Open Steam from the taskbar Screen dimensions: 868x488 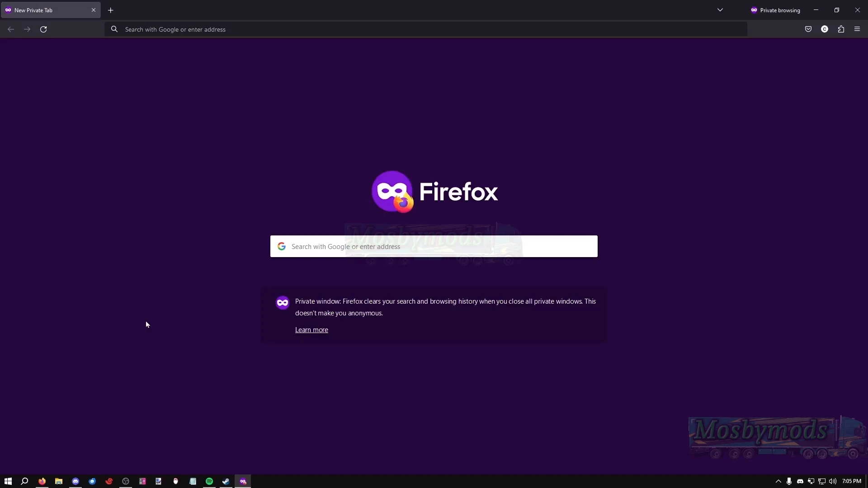tap(226, 481)
